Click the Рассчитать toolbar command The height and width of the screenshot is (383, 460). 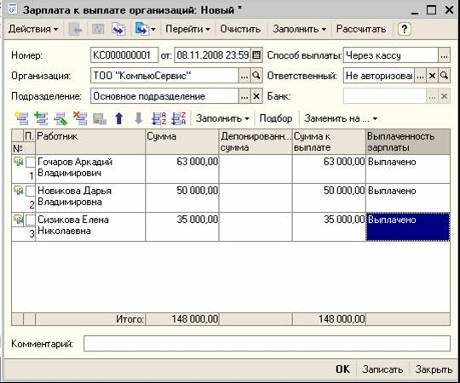[361, 29]
